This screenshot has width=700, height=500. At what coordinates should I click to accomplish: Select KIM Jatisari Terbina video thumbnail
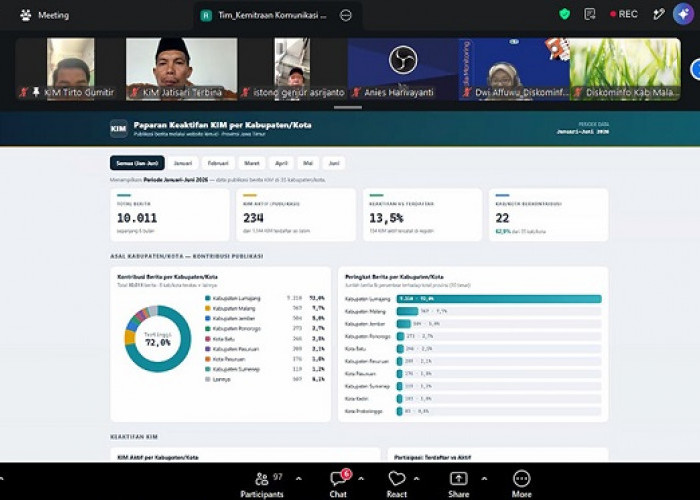click(181, 69)
